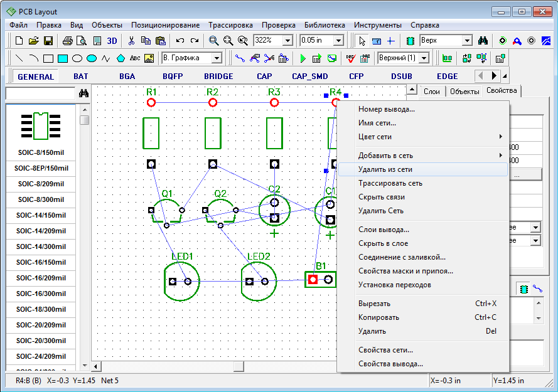Open the Библиотека menu
This screenshot has width=558, height=392.
(x=325, y=25)
